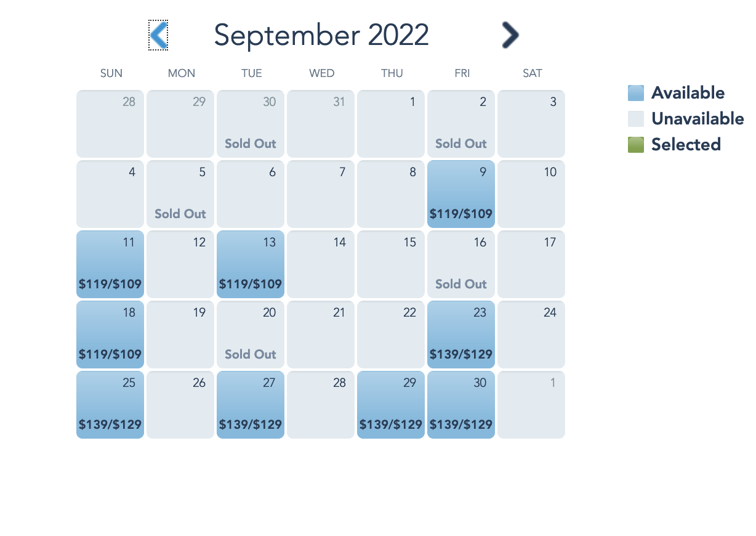
Task: Pick Sunday September 11
Action: pyautogui.click(x=110, y=264)
